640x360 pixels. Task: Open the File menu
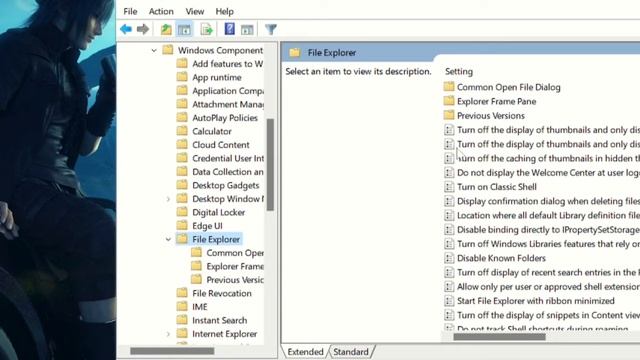coord(130,11)
